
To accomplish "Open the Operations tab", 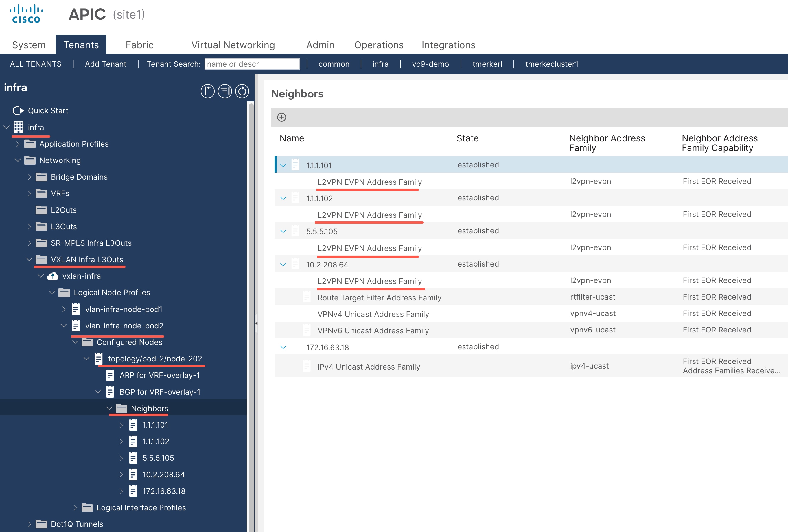I will [379, 45].
